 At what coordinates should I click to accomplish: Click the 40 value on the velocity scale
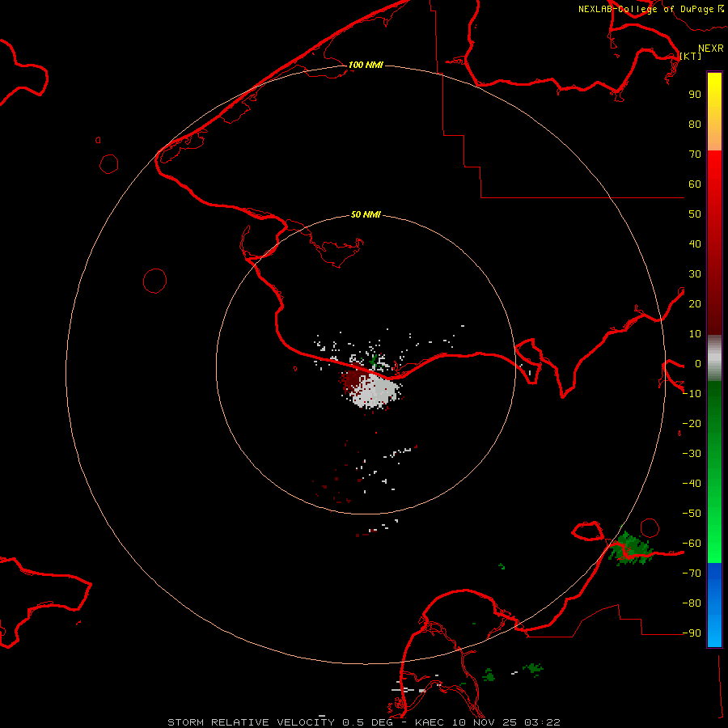click(x=695, y=244)
